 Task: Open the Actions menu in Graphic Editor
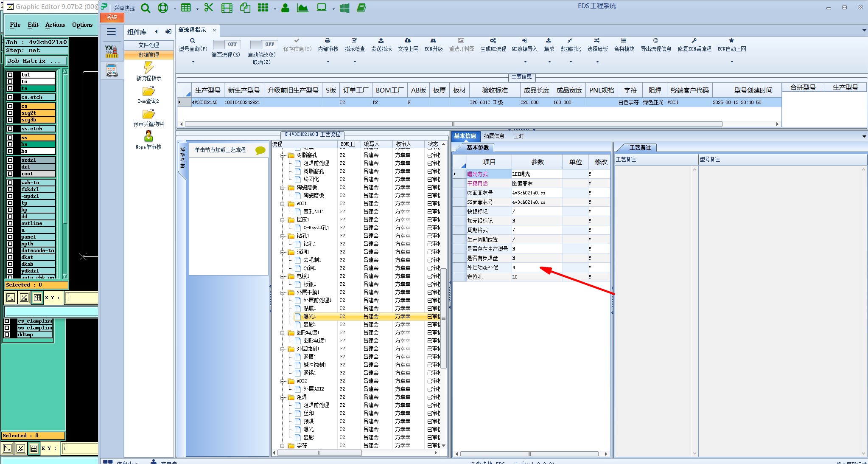coord(55,25)
